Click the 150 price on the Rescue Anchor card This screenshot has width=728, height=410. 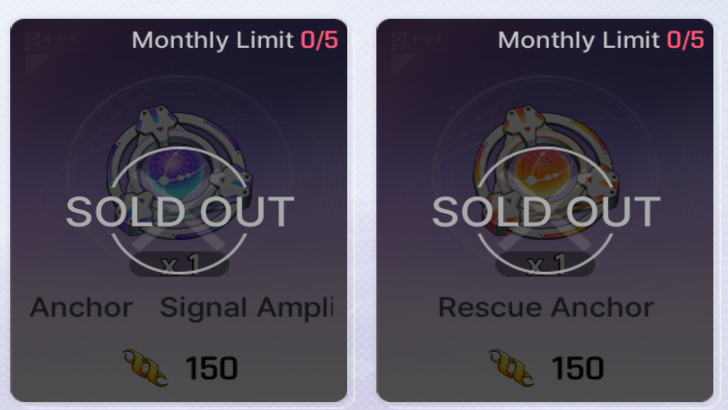tap(577, 368)
